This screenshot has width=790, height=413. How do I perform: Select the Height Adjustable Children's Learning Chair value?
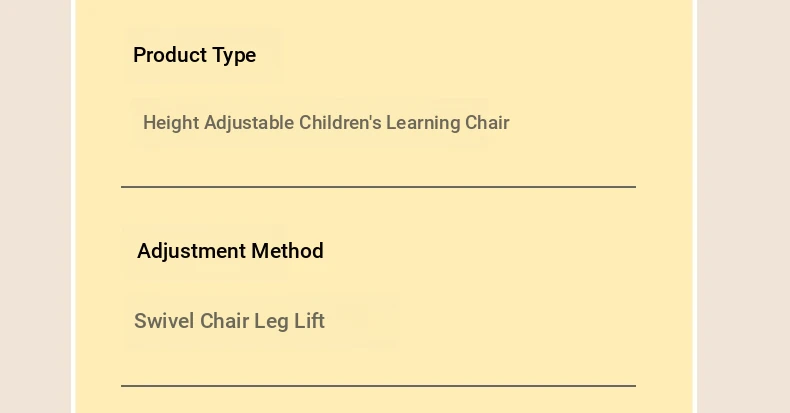326,123
